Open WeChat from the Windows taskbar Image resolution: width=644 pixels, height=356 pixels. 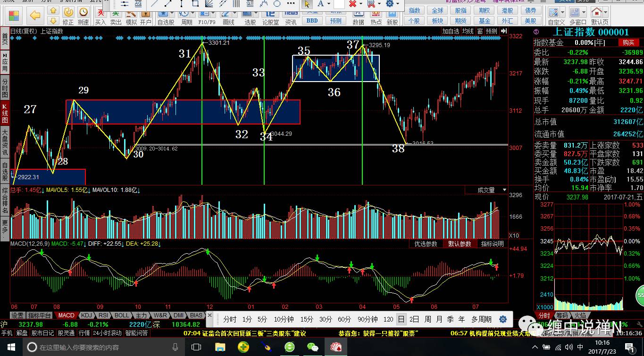tap(312, 348)
